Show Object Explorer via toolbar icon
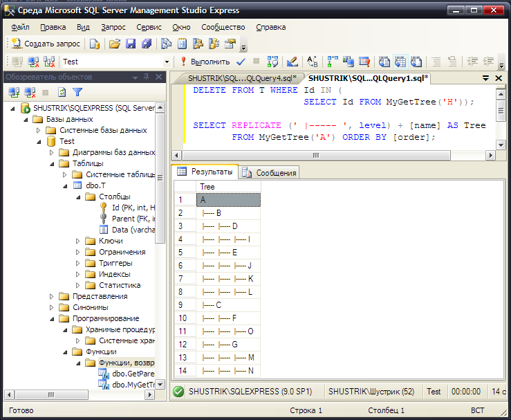The image size is (511, 420). [198, 44]
